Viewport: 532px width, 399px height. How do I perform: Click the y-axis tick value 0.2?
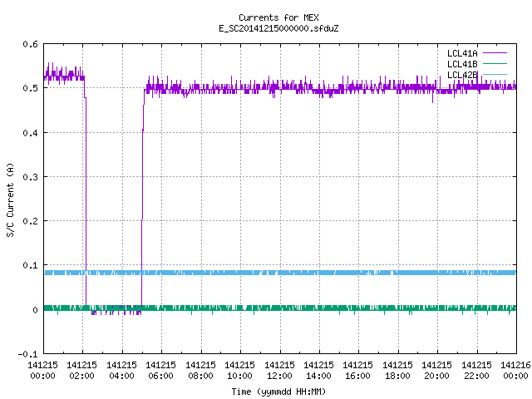[x=30, y=221]
